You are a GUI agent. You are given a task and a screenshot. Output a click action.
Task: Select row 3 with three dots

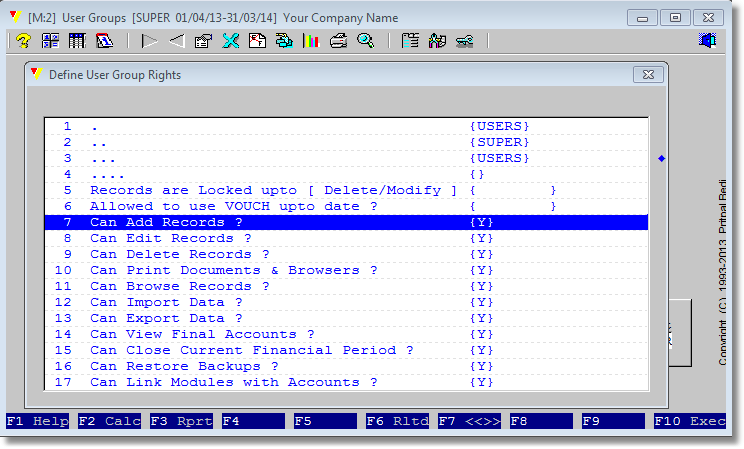[346, 159]
